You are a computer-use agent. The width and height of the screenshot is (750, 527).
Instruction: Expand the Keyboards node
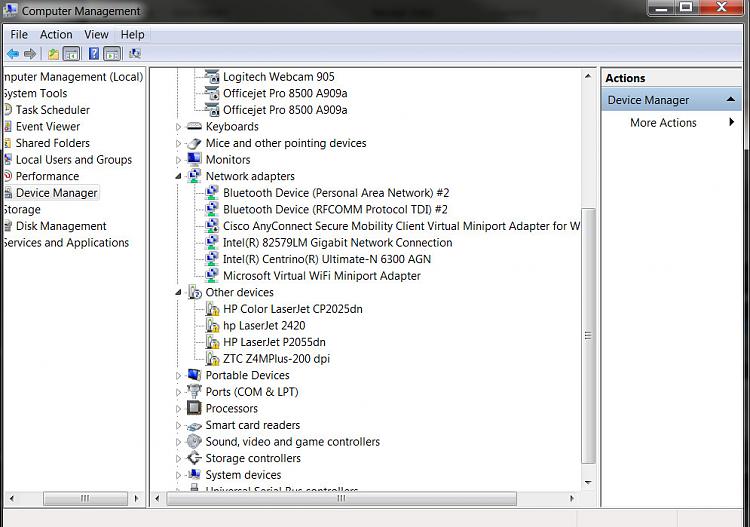click(178, 127)
